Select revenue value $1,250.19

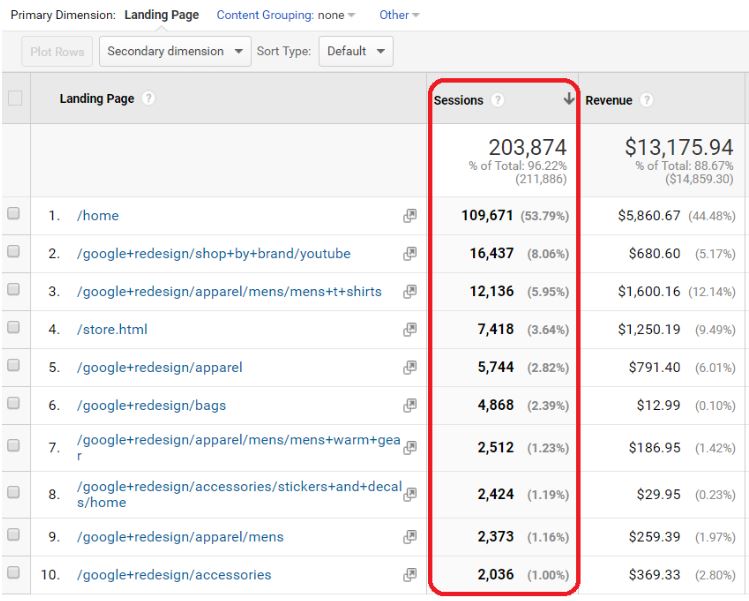(649, 329)
